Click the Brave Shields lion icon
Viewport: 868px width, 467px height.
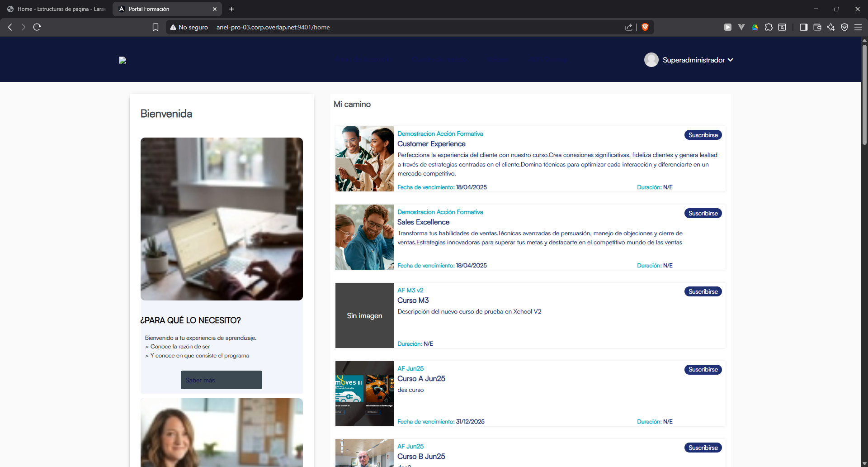pyautogui.click(x=645, y=27)
